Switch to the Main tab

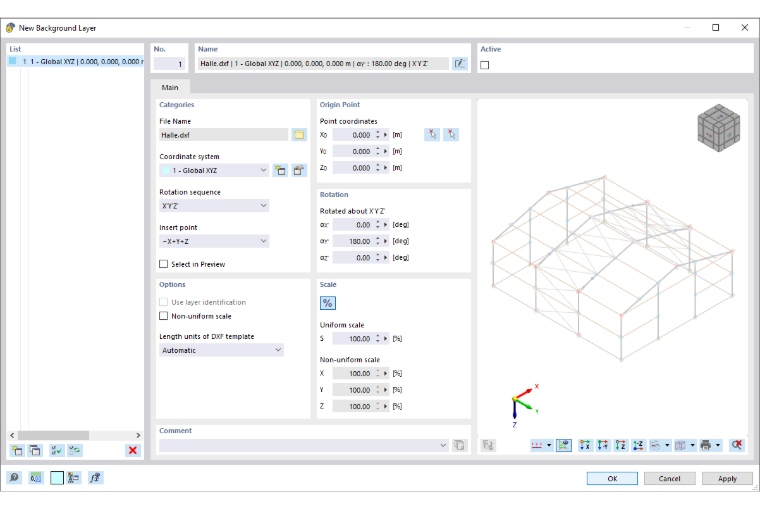coord(170,87)
